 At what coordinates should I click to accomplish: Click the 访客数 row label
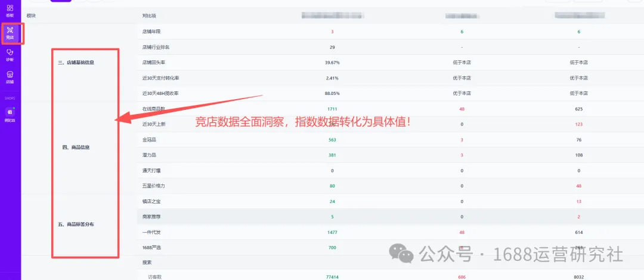[155, 277]
